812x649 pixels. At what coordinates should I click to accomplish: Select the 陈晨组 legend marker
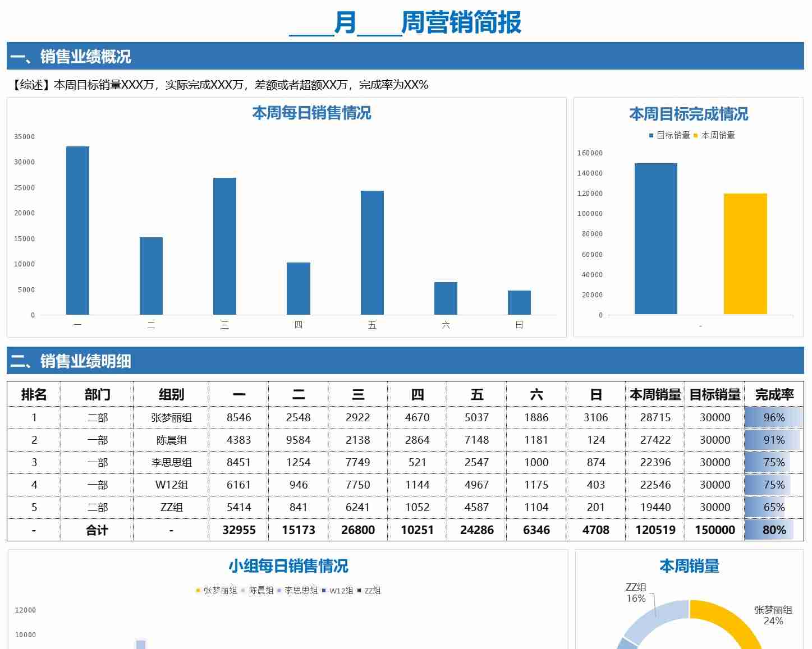tap(242, 590)
